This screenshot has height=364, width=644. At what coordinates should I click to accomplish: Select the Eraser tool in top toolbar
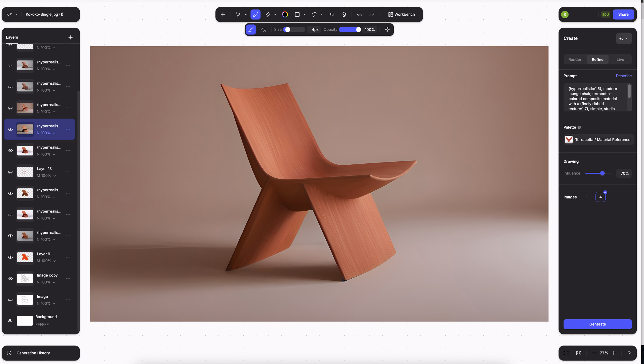[268, 15]
